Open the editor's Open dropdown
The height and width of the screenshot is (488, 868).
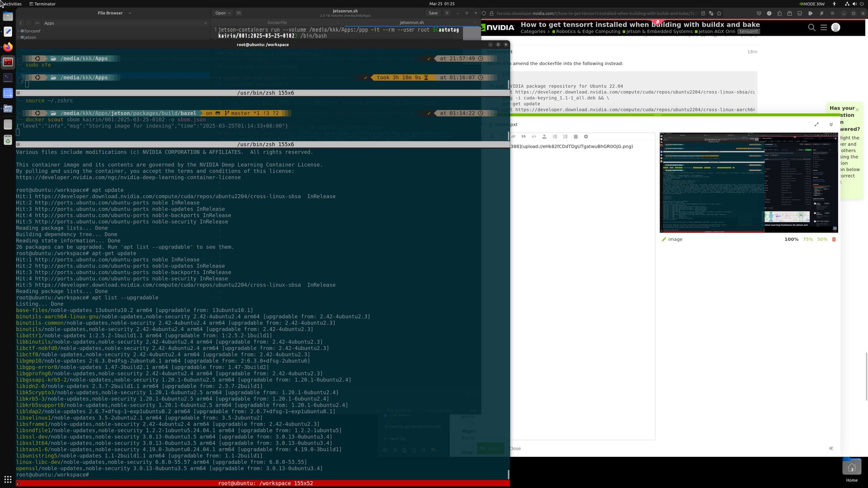pos(223,13)
